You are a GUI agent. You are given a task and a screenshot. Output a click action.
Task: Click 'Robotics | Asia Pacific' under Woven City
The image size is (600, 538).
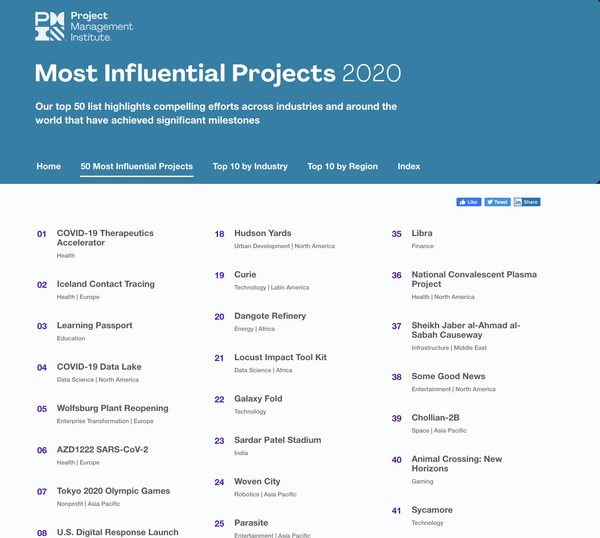click(x=265, y=494)
